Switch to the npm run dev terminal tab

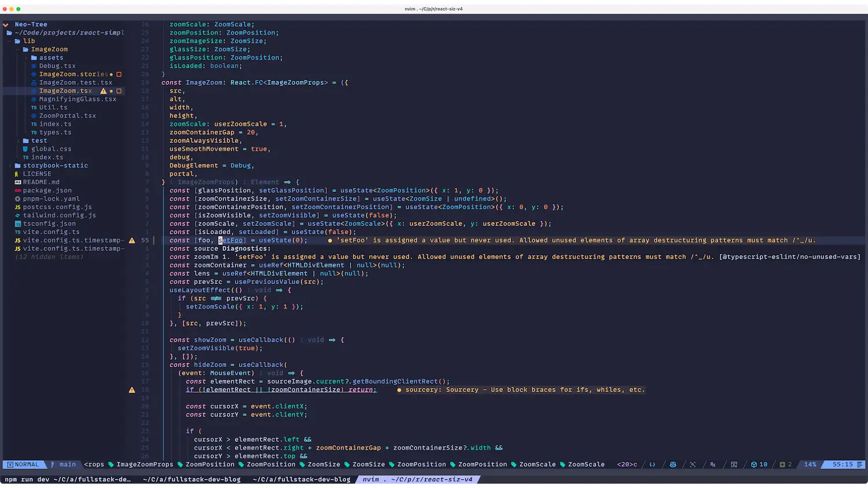[x=68, y=479]
